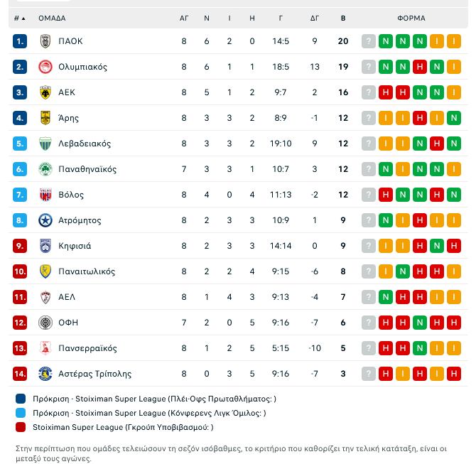Click the ΠΑΟΚ team logo
476x464 pixels.
click(45, 41)
